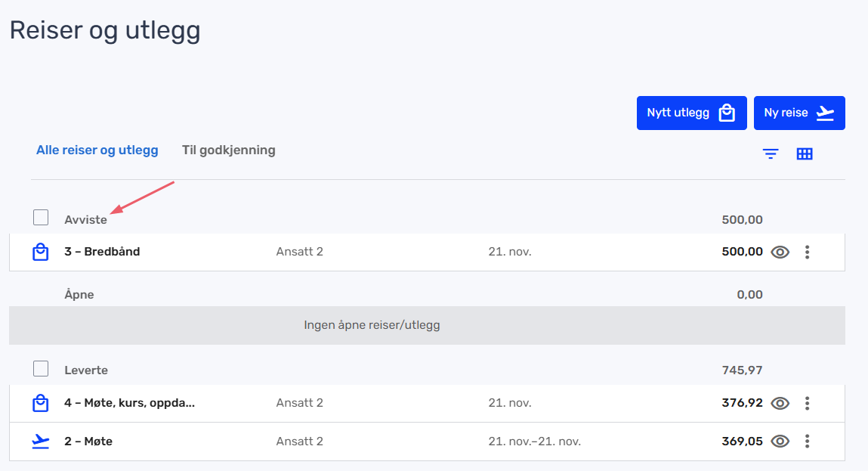Click shopping bag icon for Bredbånd
This screenshot has width=868, height=471.
click(x=41, y=252)
